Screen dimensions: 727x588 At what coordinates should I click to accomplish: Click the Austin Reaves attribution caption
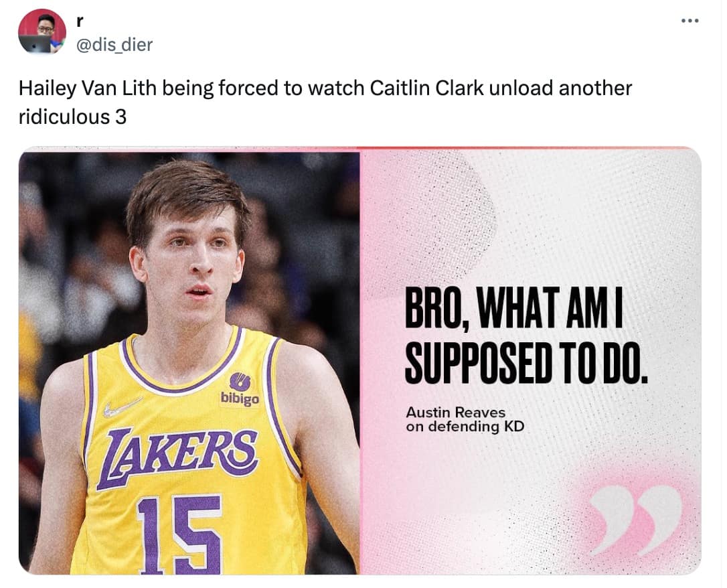pyautogui.click(x=456, y=413)
